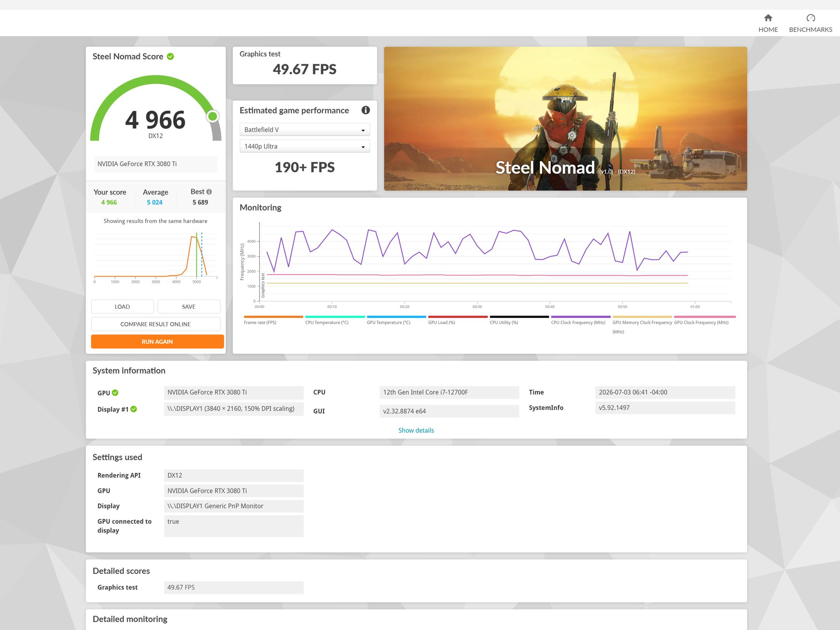840x630 pixels.
Task: Click the HOME menu label
Action: [768, 30]
